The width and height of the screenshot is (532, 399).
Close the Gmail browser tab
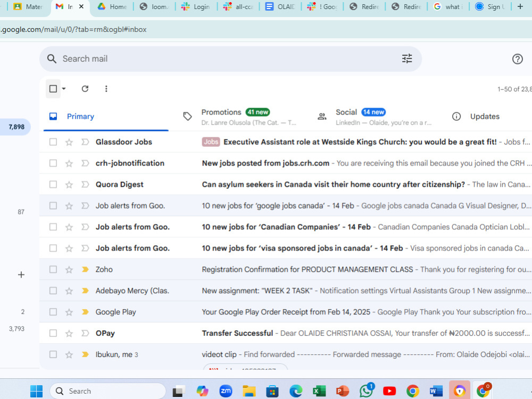(x=81, y=6)
